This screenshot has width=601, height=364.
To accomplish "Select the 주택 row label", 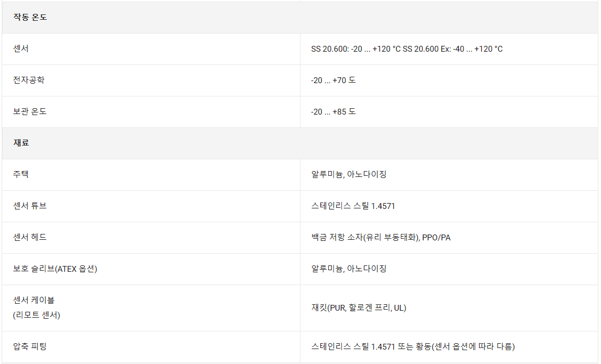I will coord(21,174).
